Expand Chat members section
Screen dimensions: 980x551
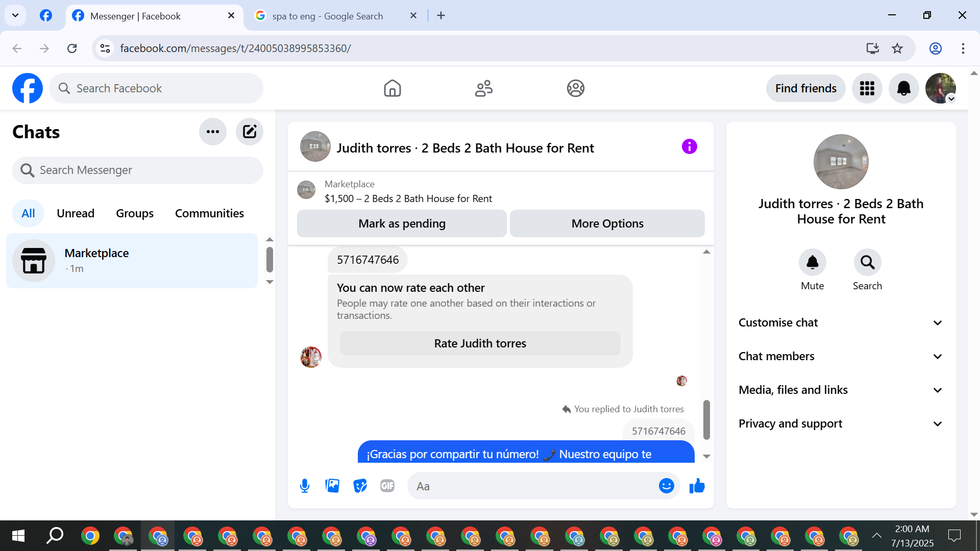click(841, 356)
